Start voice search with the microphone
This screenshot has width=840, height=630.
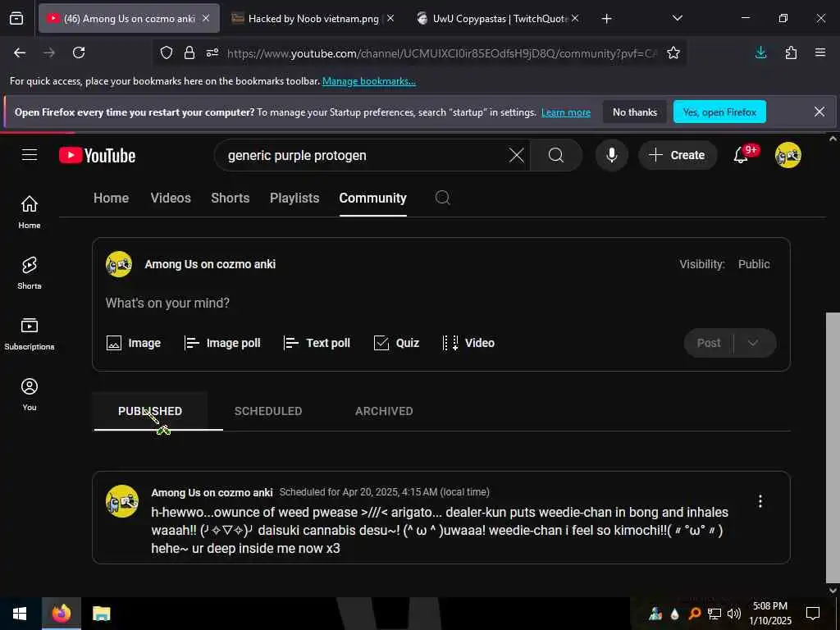point(611,155)
